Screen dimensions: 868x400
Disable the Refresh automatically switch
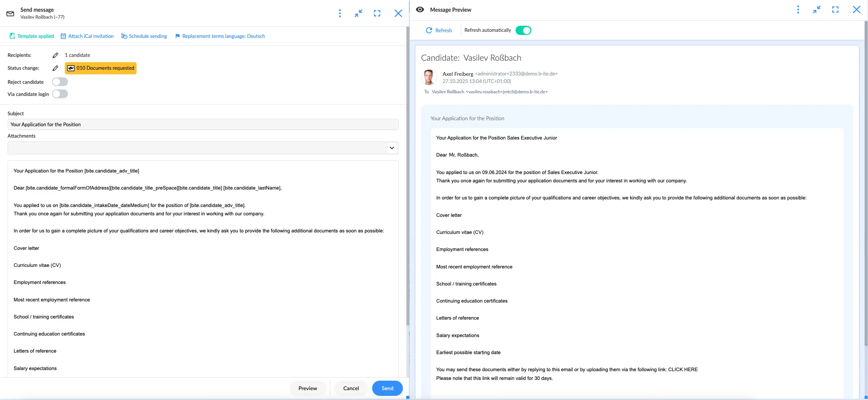pyautogui.click(x=523, y=30)
